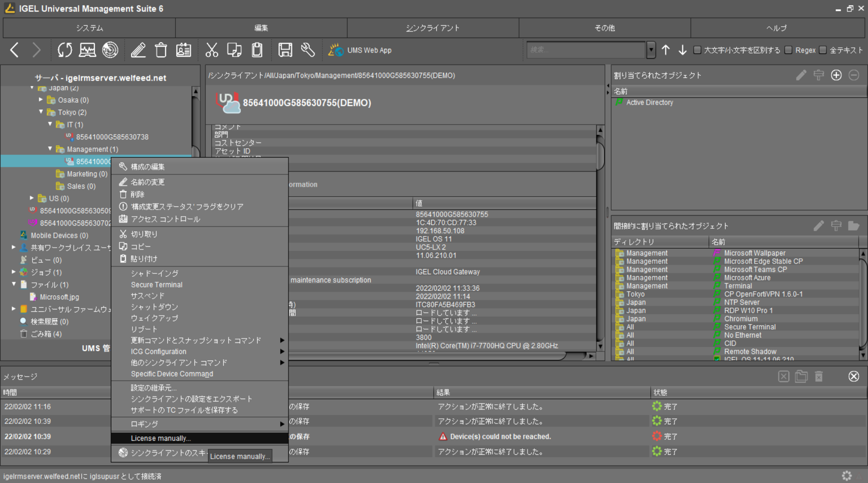Expand the Osaka folder

(x=41, y=100)
